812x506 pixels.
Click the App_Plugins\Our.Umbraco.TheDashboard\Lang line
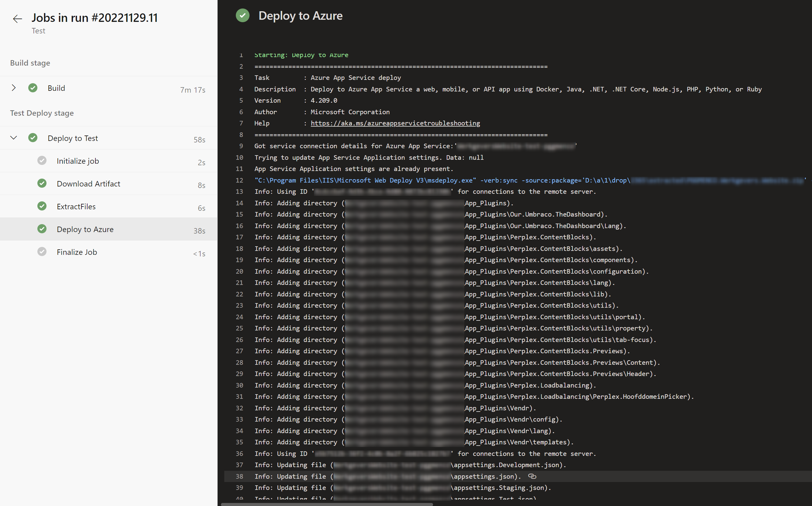point(440,226)
